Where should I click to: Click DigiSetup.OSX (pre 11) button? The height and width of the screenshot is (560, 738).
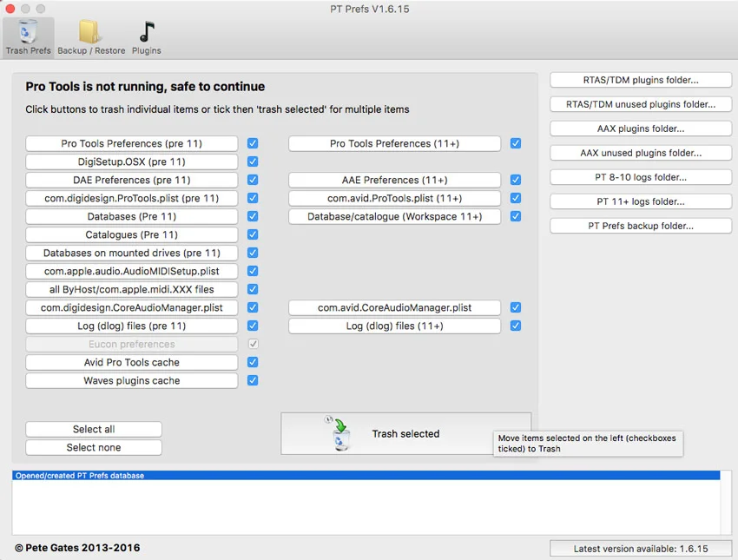tap(132, 161)
